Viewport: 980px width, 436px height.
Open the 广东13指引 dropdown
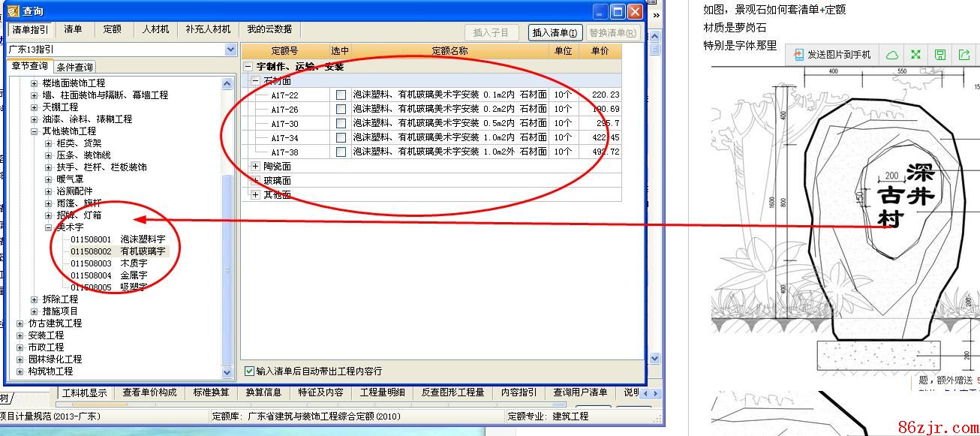[230, 50]
